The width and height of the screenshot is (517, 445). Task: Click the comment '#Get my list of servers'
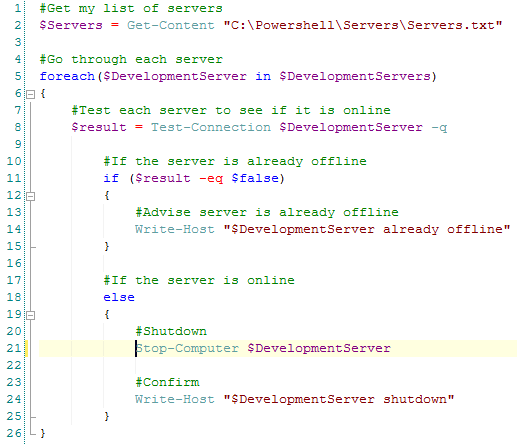pyautogui.click(x=131, y=8)
